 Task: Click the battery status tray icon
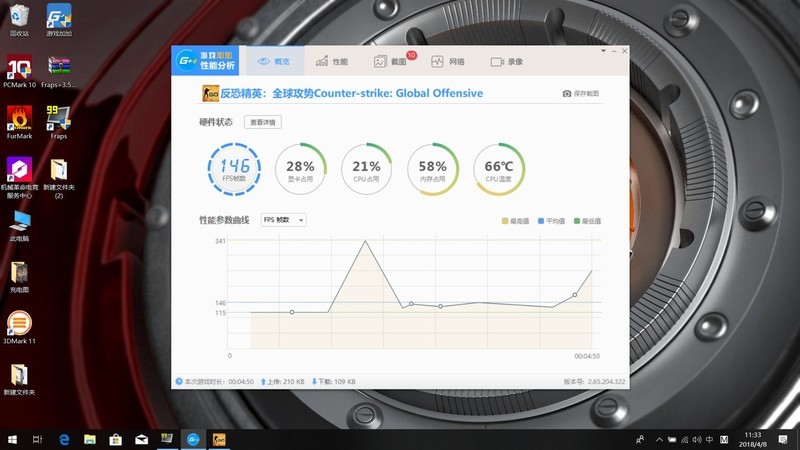point(672,439)
